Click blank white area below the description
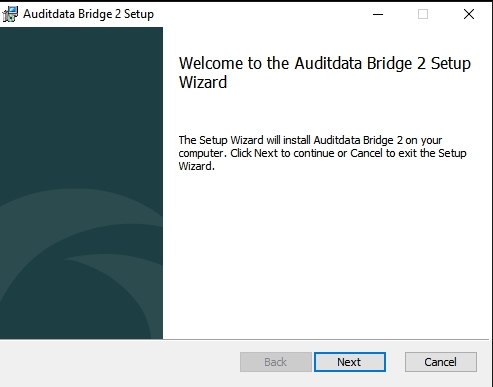 325,253
